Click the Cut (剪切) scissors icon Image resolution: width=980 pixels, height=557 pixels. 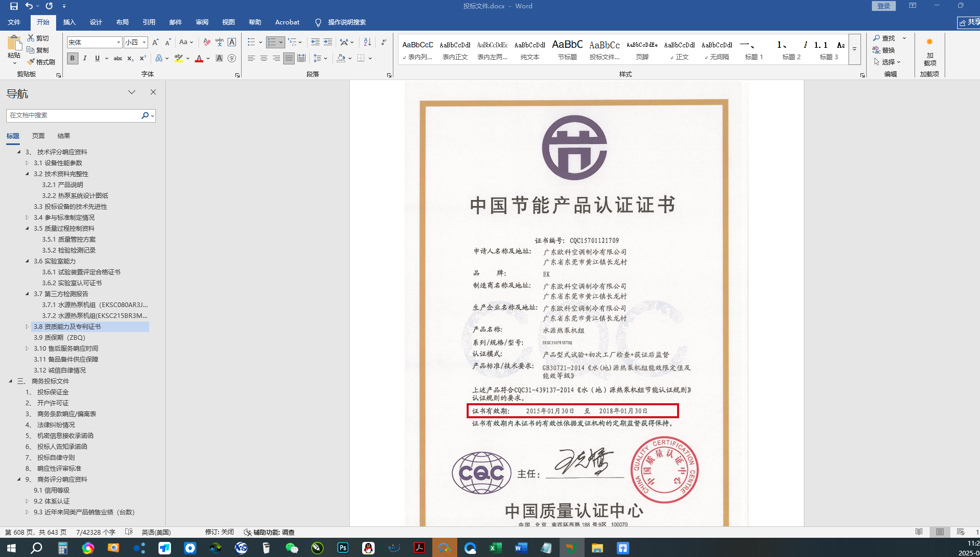31,38
